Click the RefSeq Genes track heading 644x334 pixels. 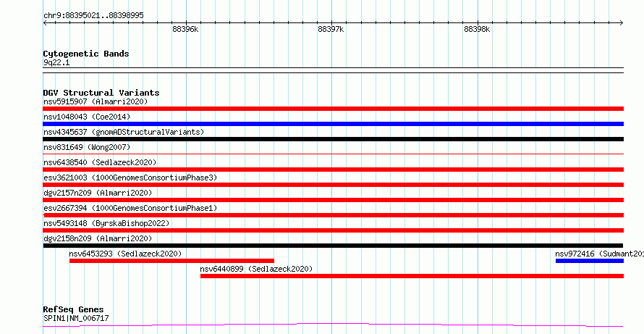pyautogui.click(x=74, y=309)
